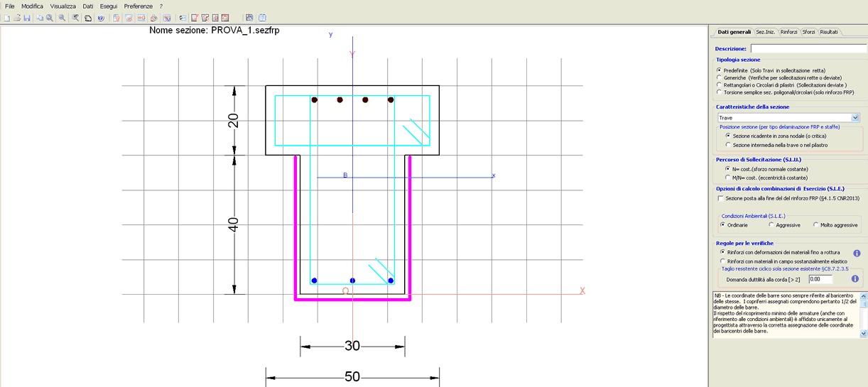Open print preview magnifier-on-page icon
Image resolution: width=868 pixels, height=387 pixels.
[49, 18]
